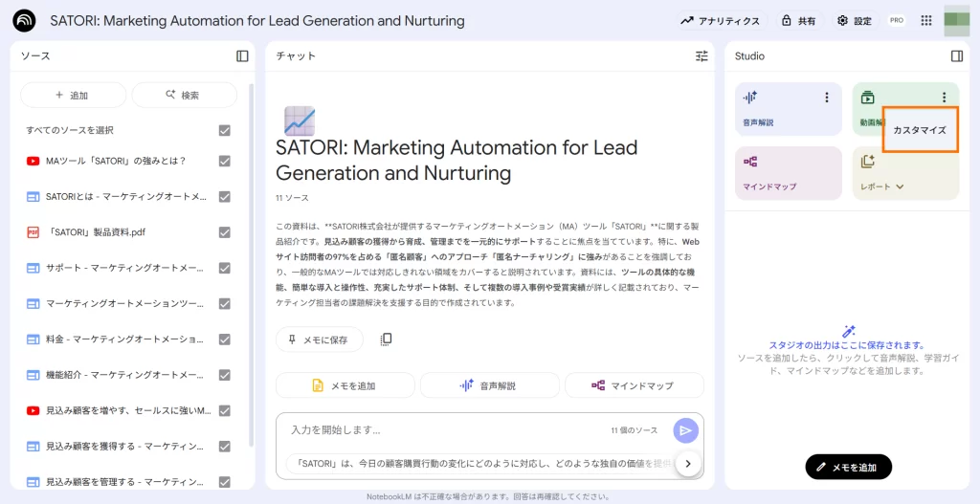
Task: Open the 音声解説 card more options menu
Action: click(x=827, y=98)
